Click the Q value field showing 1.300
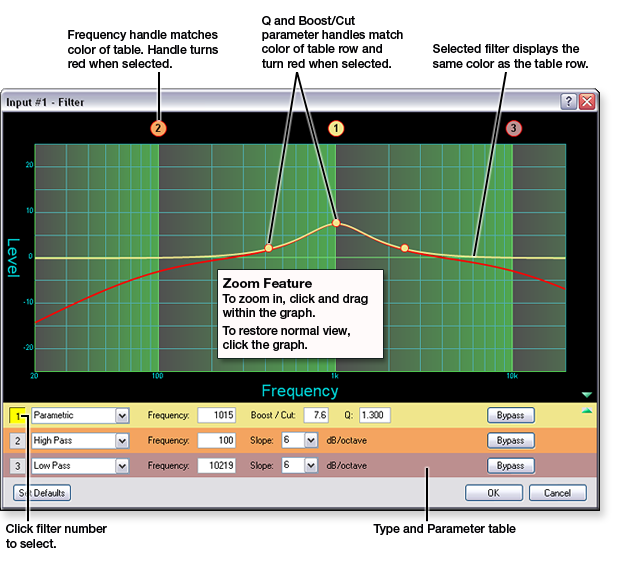 tap(374, 415)
